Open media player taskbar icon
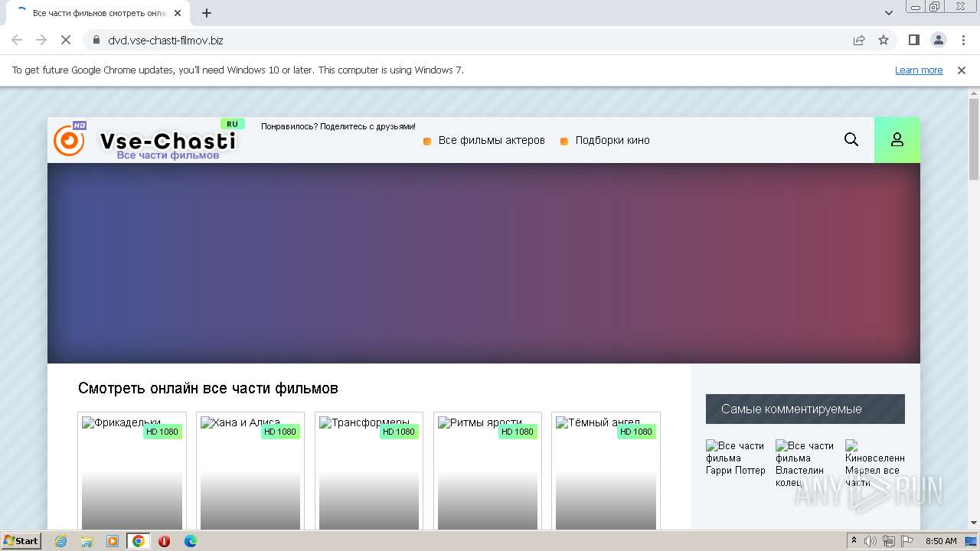The height and width of the screenshot is (551, 980). tap(113, 541)
